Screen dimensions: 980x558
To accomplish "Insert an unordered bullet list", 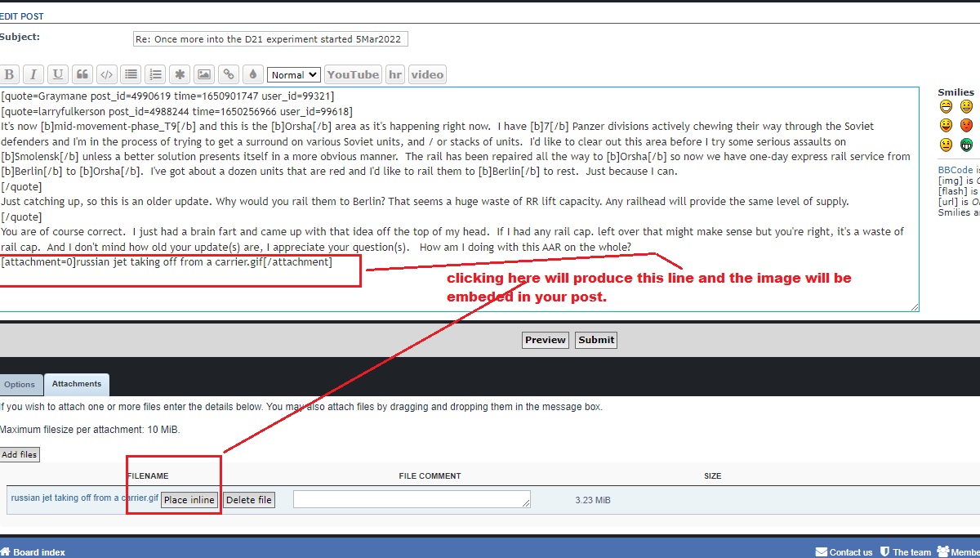I will (x=131, y=74).
